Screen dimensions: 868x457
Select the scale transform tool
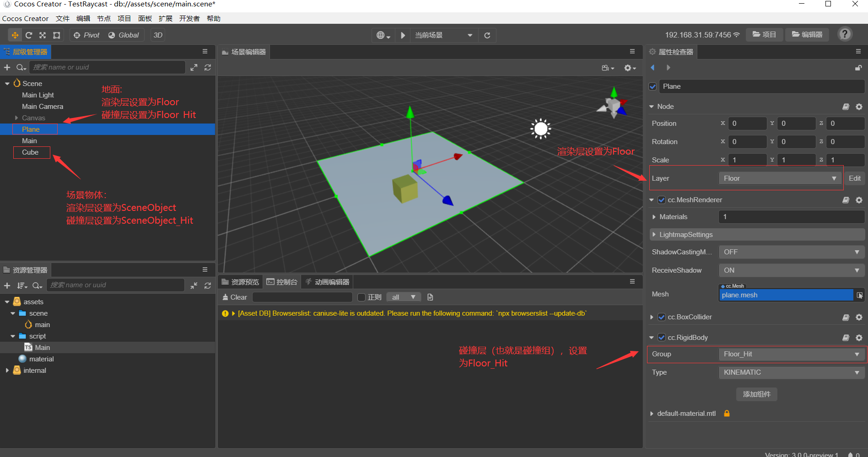tap(43, 35)
